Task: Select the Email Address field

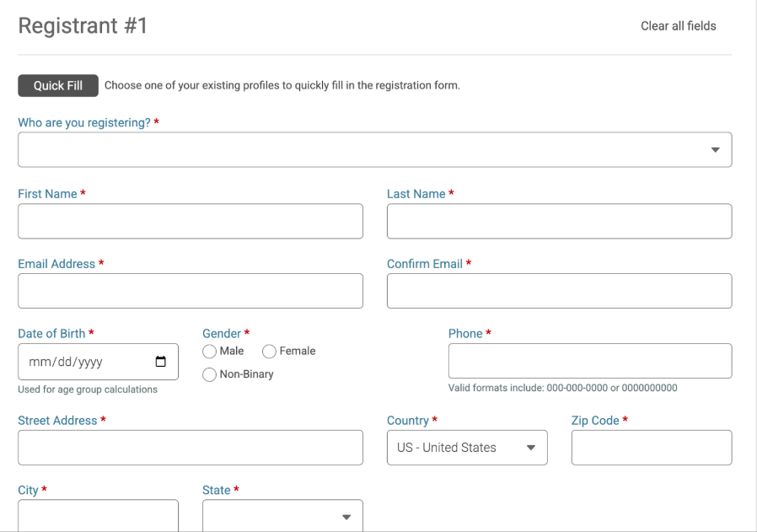Action: tap(191, 291)
